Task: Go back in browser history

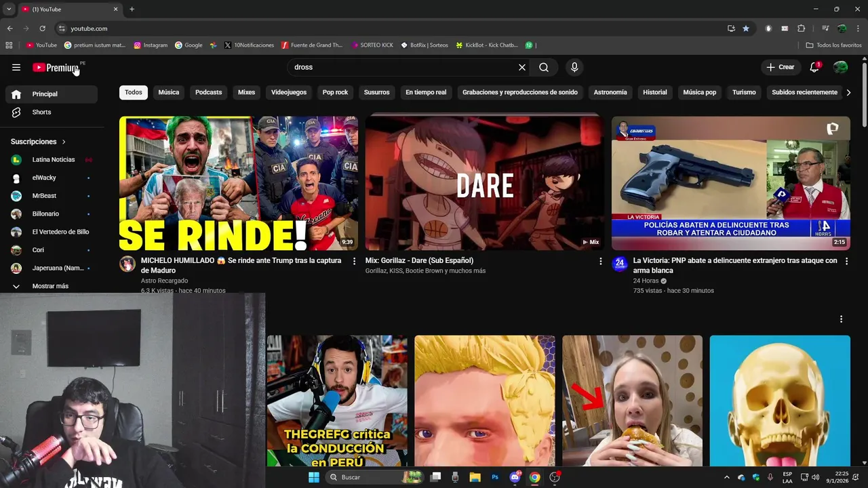Action: pos(9,28)
